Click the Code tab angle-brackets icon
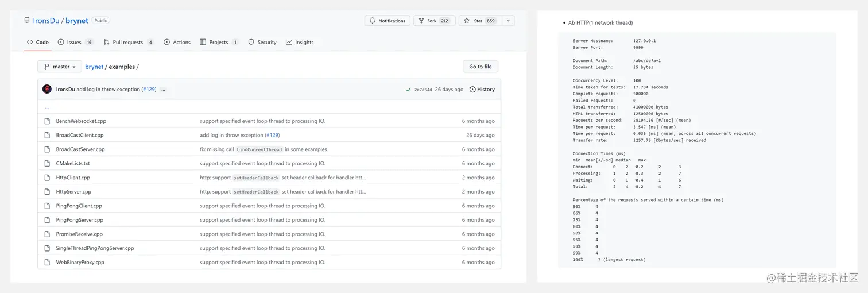Viewport: 868px width, 293px height. coord(30,42)
